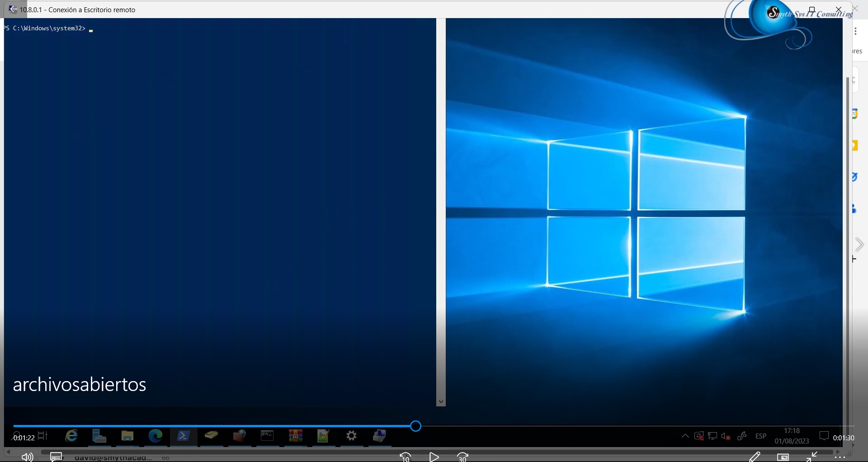
Task: Open Server Manager from the taskbar
Action: [x=99, y=436]
